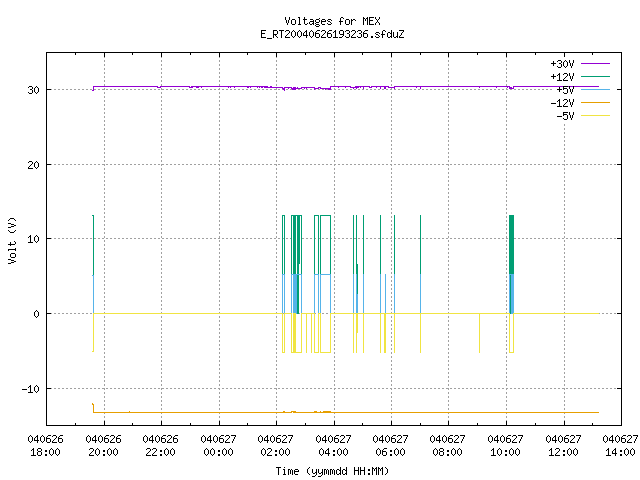Click the file name E_RT20040626193236.sfduZ
Viewport: 640px width, 480px height.
coord(332,34)
